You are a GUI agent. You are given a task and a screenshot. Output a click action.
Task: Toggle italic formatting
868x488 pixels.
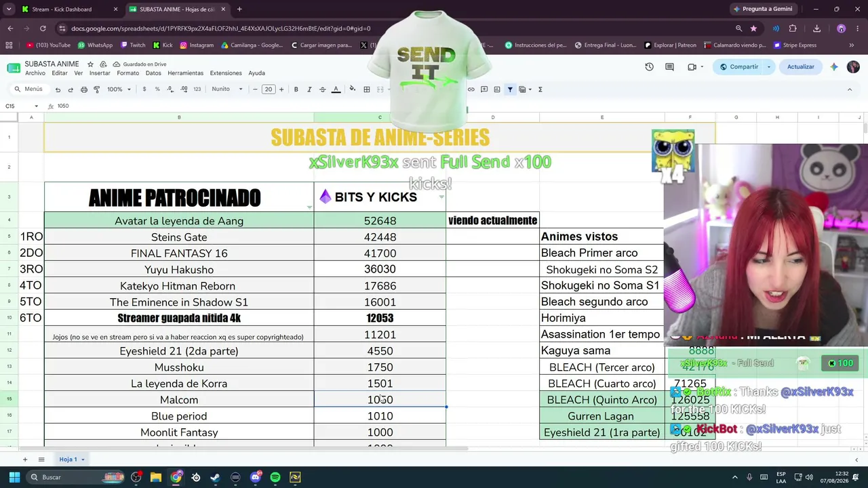point(309,89)
